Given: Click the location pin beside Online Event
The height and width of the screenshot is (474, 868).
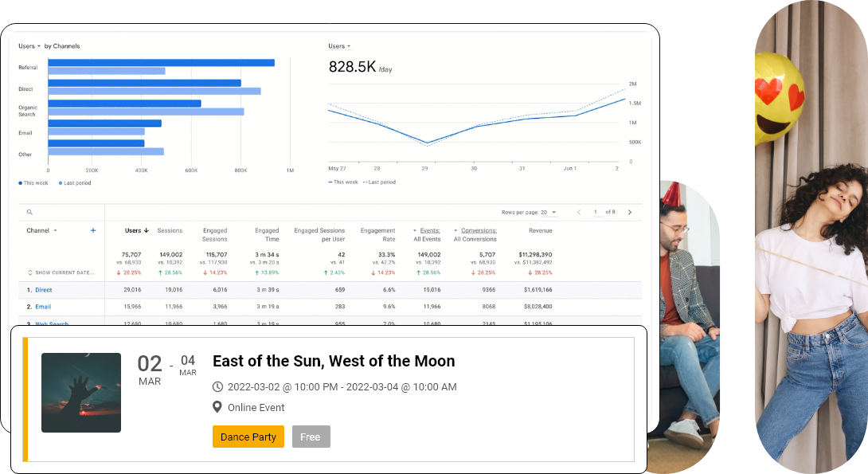Looking at the screenshot, I should pyautogui.click(x=217, y=407).
